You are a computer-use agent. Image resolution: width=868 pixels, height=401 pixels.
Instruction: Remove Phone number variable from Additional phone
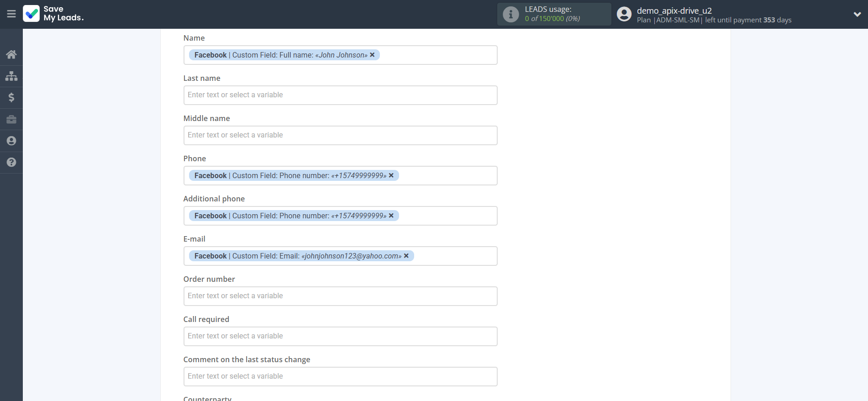point(391,216)
